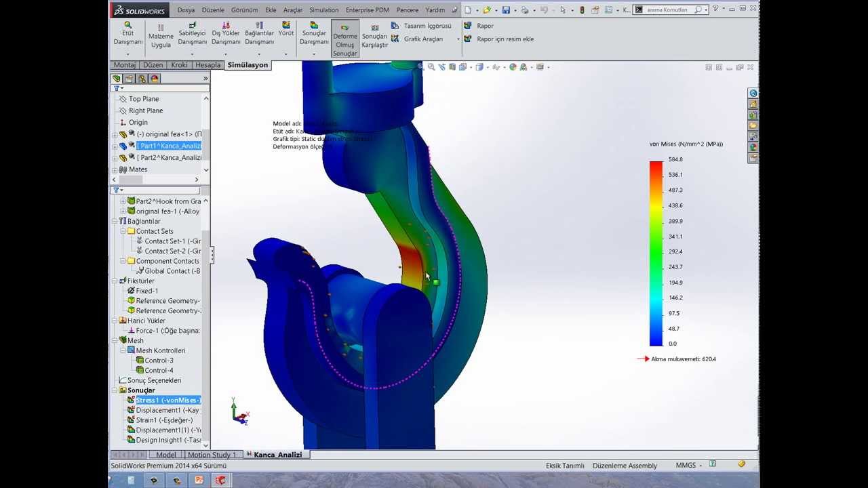Screen dimensions: 868x488
Task: Expand Grafik Araçları dropdown arrow
Action: [458, 39]
